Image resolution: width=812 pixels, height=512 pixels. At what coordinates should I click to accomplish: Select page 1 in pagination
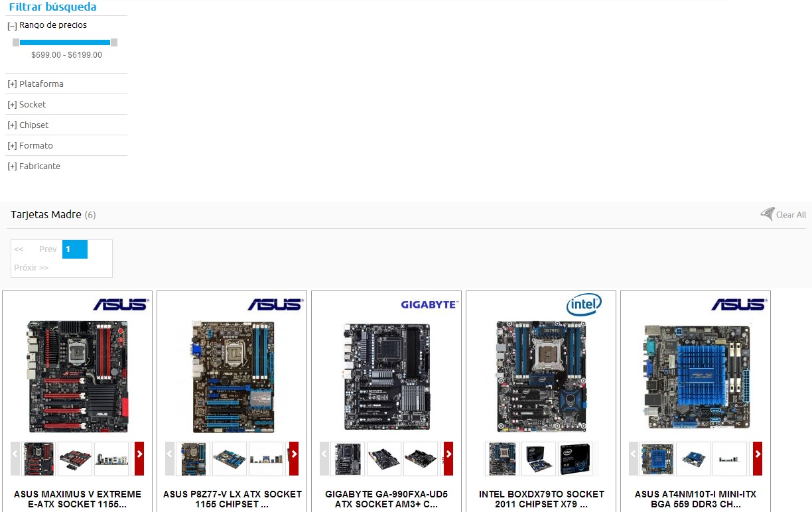pos(75,249)
